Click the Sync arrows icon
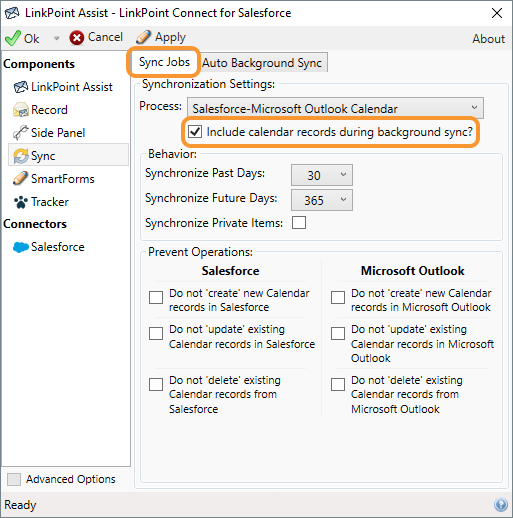The height and width of the screenshot is (518, 513). pyautogui.click(x=21, y=156)
